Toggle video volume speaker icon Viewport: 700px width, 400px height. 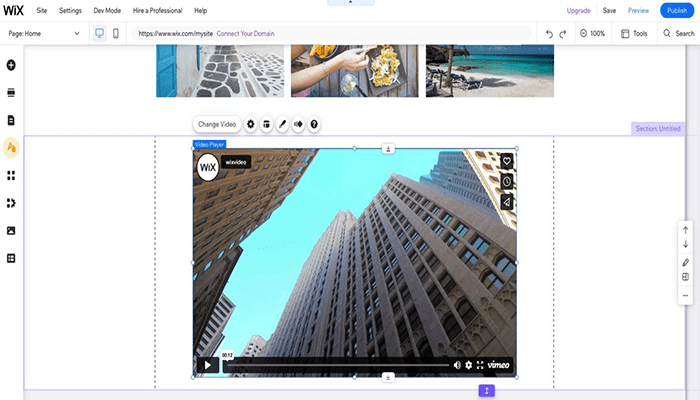tap(457, 365)
